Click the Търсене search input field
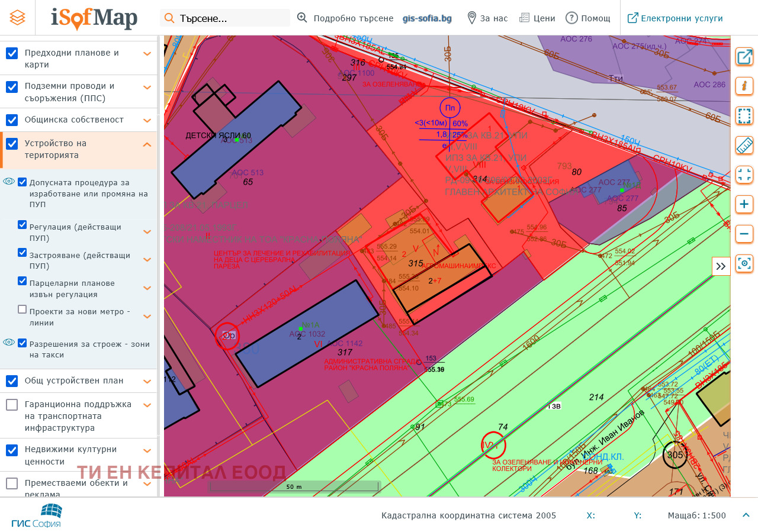758x532 pixels. coord(231,18)
